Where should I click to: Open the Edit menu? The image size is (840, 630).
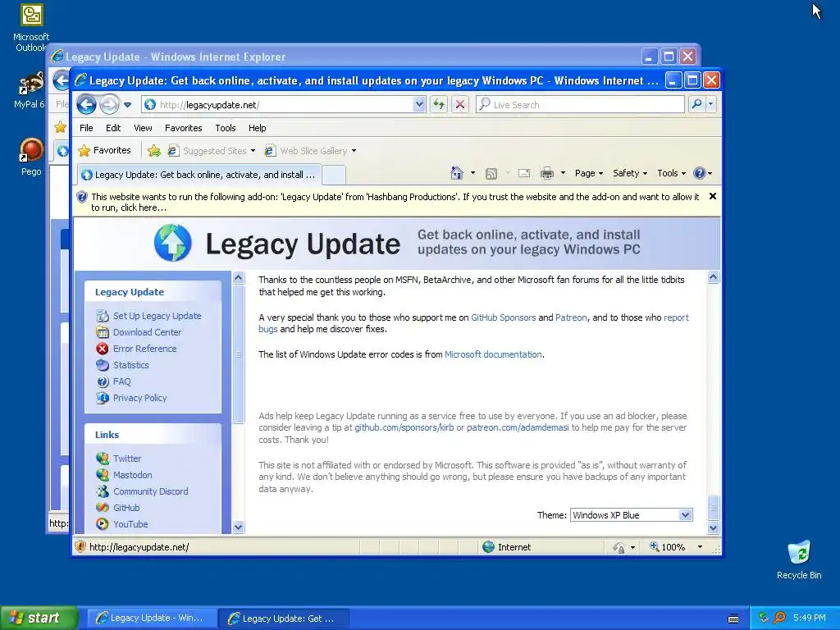113,128
